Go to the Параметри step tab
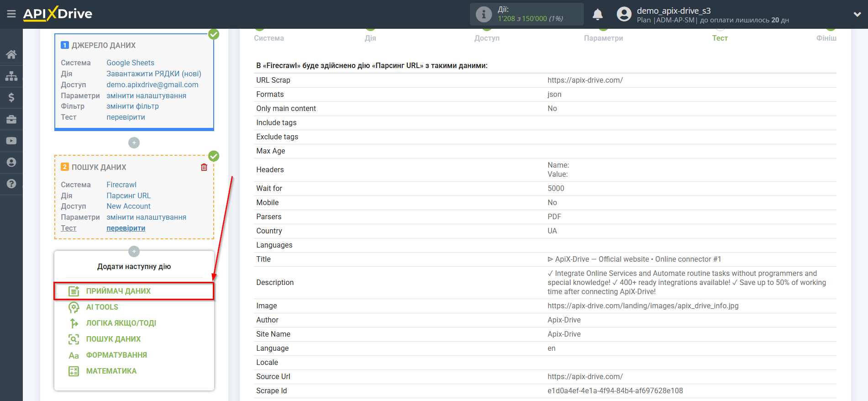 click(x=603, y=38)
